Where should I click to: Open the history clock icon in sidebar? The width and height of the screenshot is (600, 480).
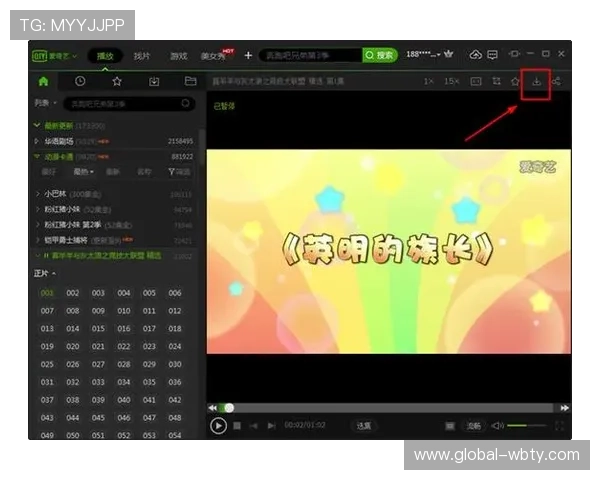80,81
